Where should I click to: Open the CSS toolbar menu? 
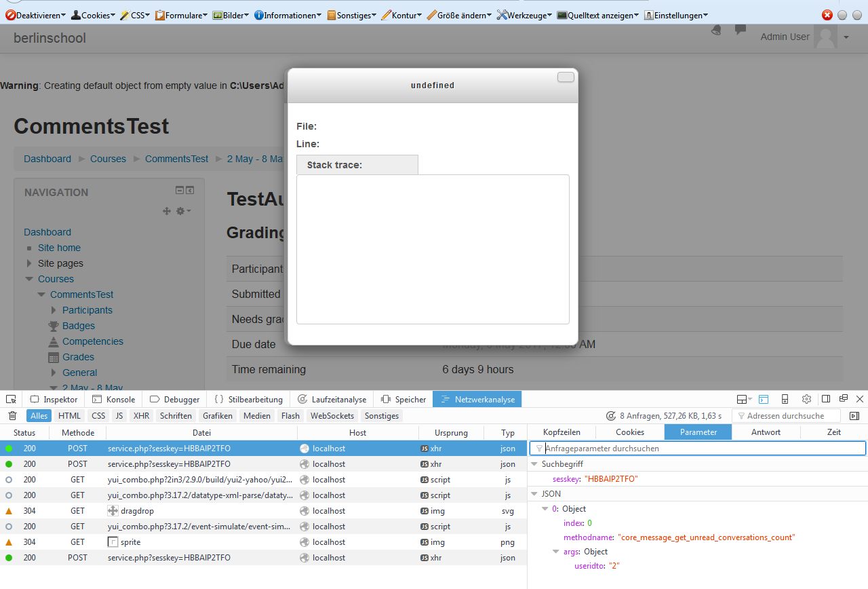[x=136, y=15]
